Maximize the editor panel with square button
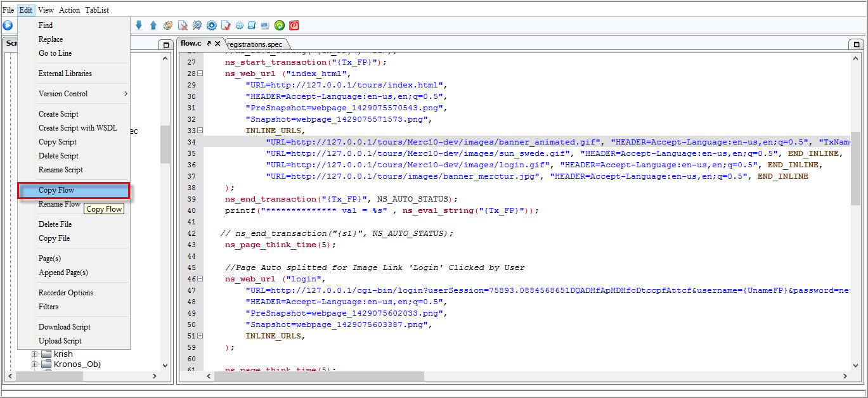The image size is (868, 398). pyautogui.click(x=856, y=45)
